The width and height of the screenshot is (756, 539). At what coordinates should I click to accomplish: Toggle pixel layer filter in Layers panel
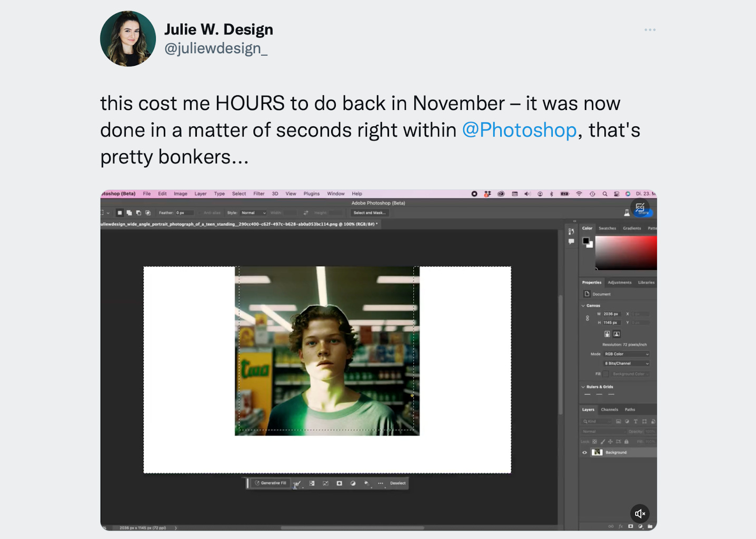619,422
